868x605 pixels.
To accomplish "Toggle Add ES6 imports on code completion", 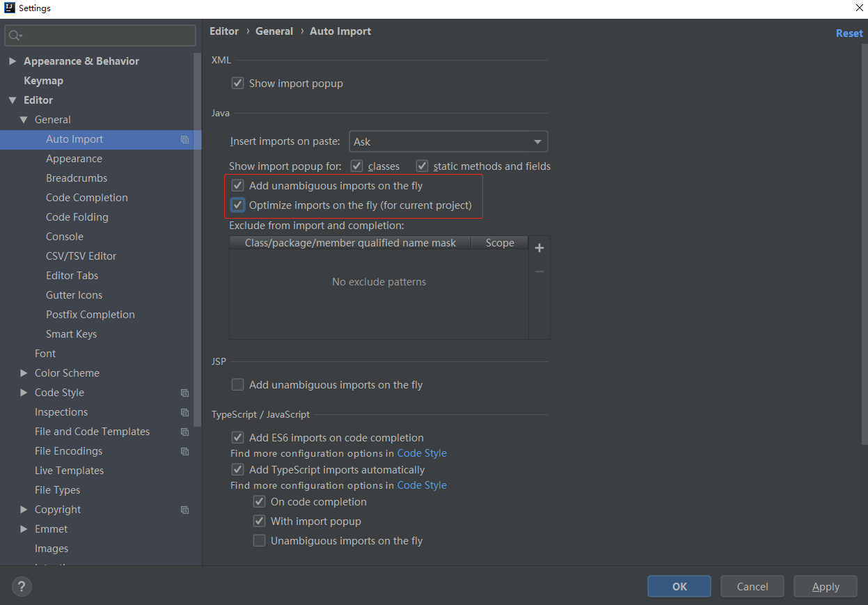I will [x=238, y=438].
